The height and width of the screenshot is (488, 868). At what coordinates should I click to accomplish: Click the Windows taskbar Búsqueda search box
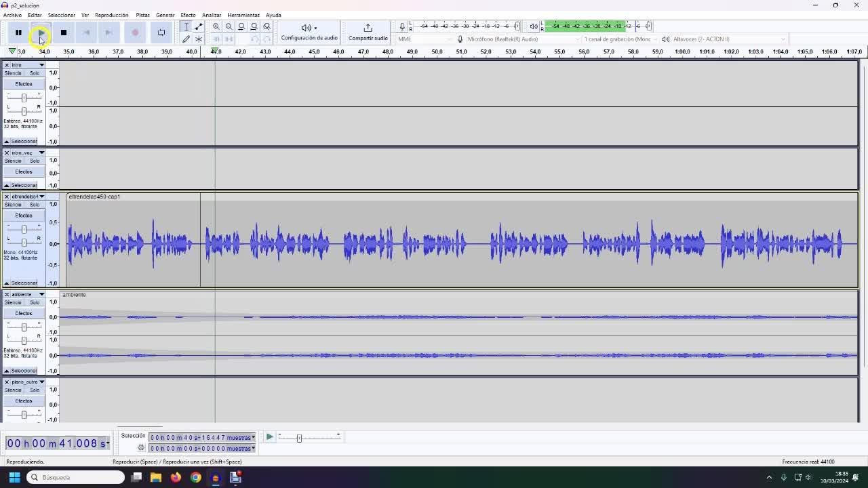76,477
